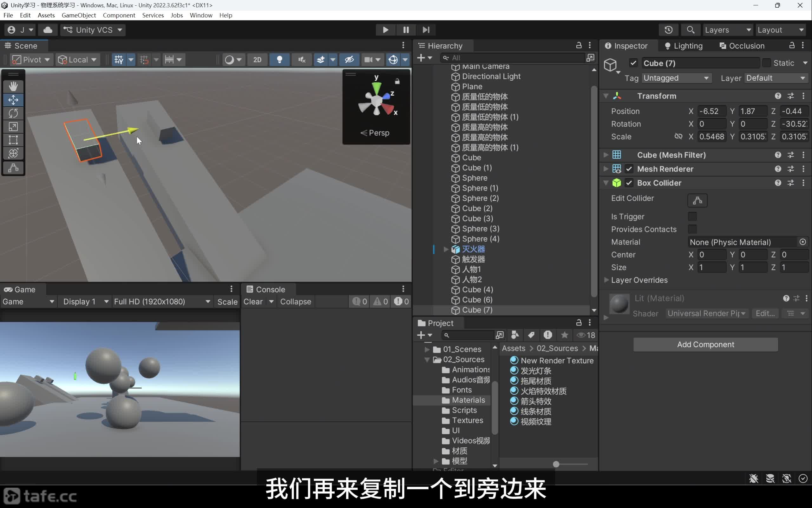Screen dimensions: 812x508
Task: Switch to the Occlusion tab
Action: [x=742, y=46]
